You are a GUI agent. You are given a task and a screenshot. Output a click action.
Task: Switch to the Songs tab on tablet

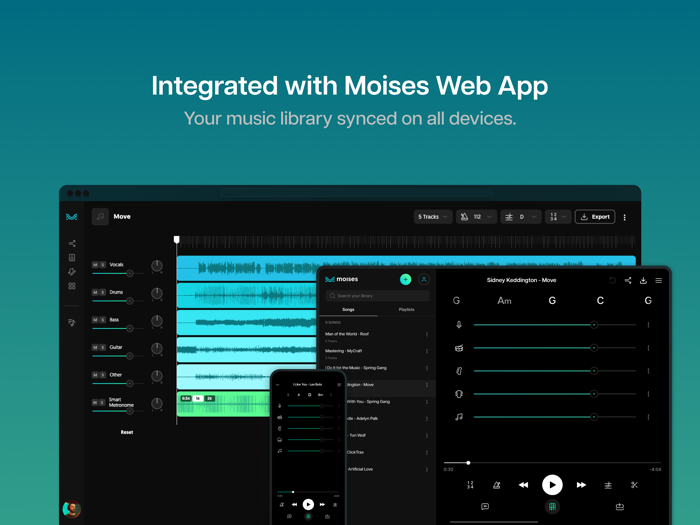click(348, 310)
